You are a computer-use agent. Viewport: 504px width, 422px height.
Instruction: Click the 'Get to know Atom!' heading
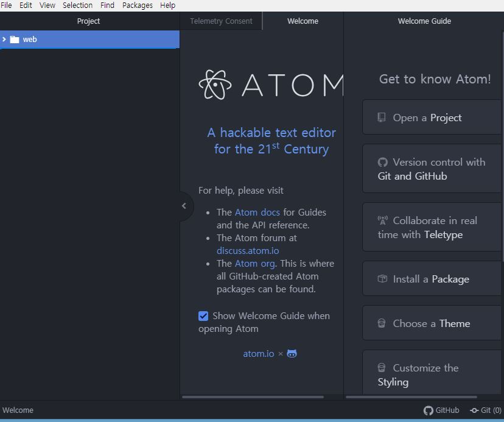[x=435, y=79]
